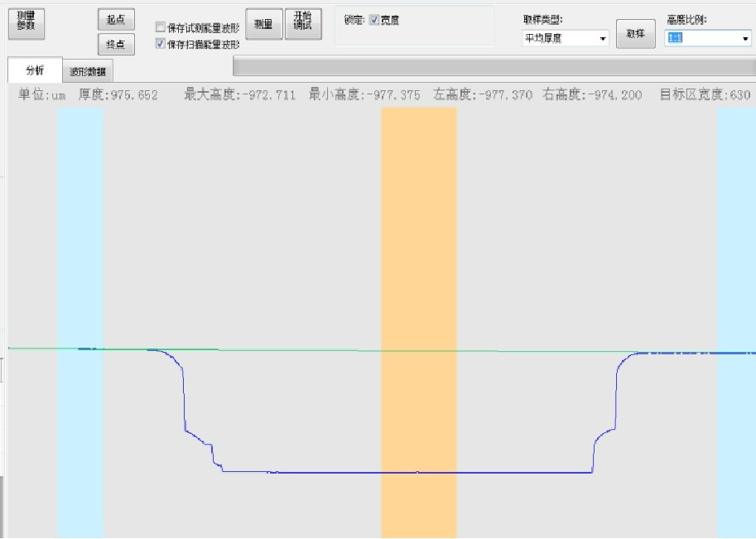Click the gray progress bar above the chart
Screen dimensions: 756x539
point(494,66)
